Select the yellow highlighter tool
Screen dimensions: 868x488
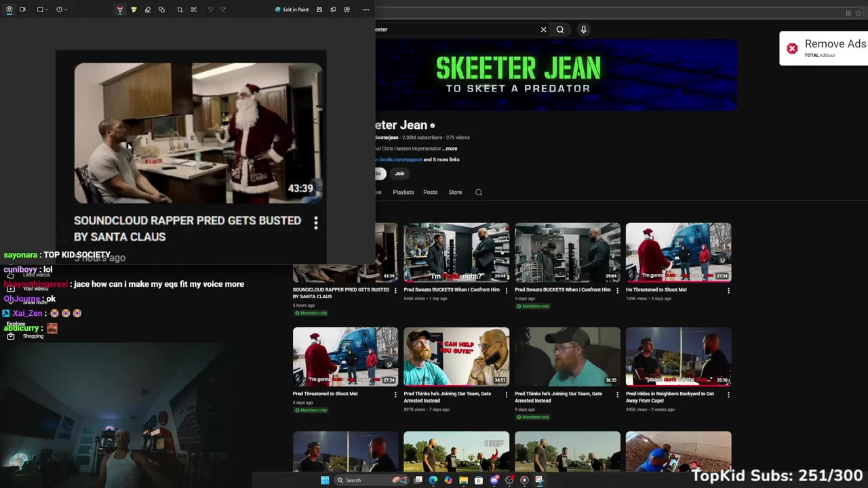(134, 9)
